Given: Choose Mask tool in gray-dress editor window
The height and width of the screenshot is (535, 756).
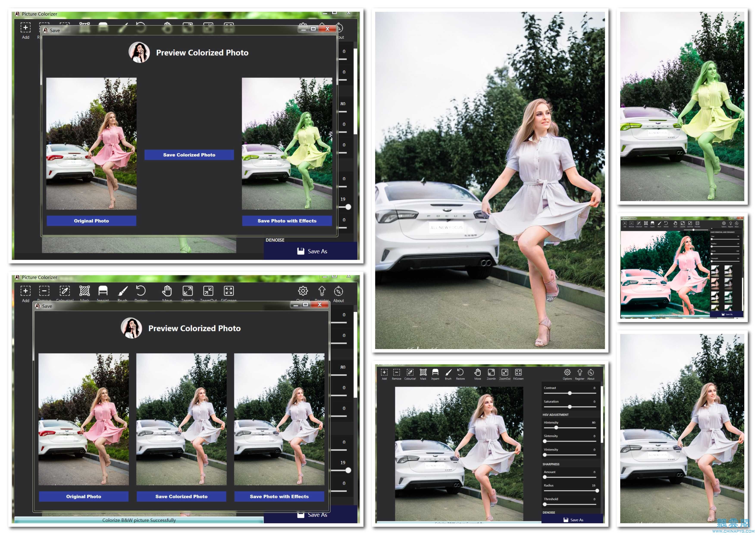Looking at the screenshot, I should (x=423, y=372).
